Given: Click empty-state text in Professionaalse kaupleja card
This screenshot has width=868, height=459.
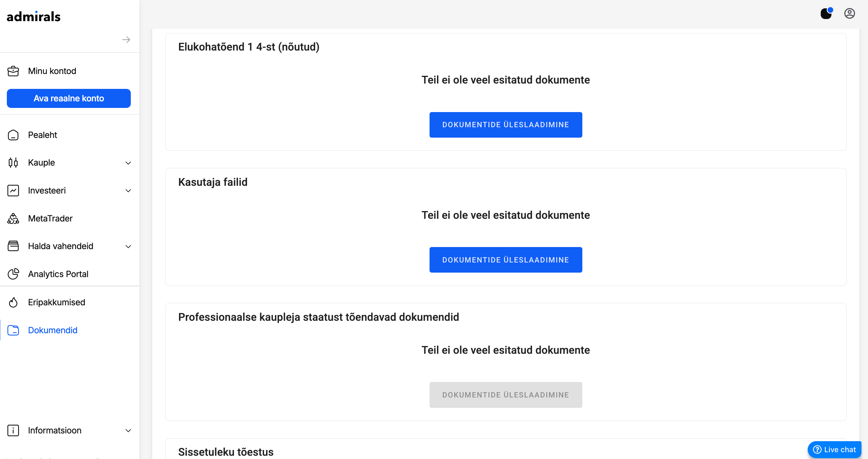Looking at the screenshot, I should (x=505, y=350).
